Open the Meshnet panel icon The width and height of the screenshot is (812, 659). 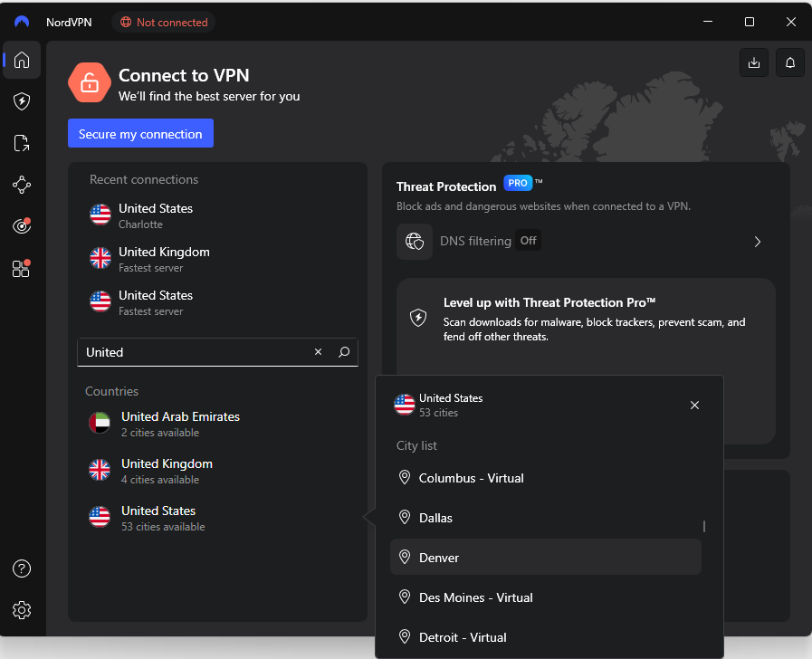pyautogui.click(x=21, y=185)
